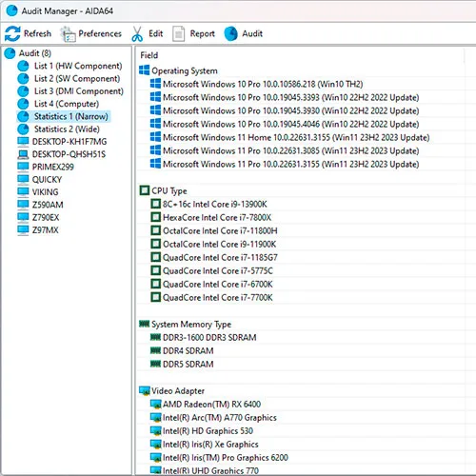This screenshot has height=476, width=476.
Task: Open Preferences from the toolbar icon
Action: pyautogui.click(x=68, y=34)
